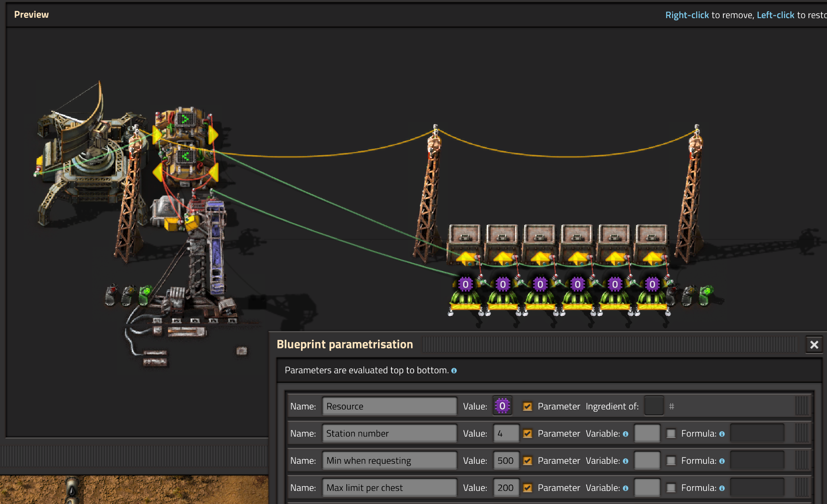
Task: Click the train stop entity in the preview
Action: tap(206, 258)
